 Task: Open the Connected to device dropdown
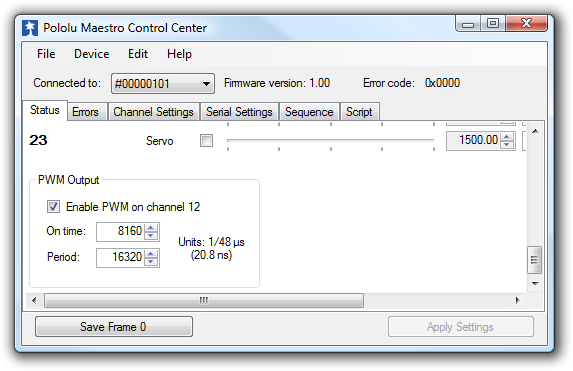163,84
